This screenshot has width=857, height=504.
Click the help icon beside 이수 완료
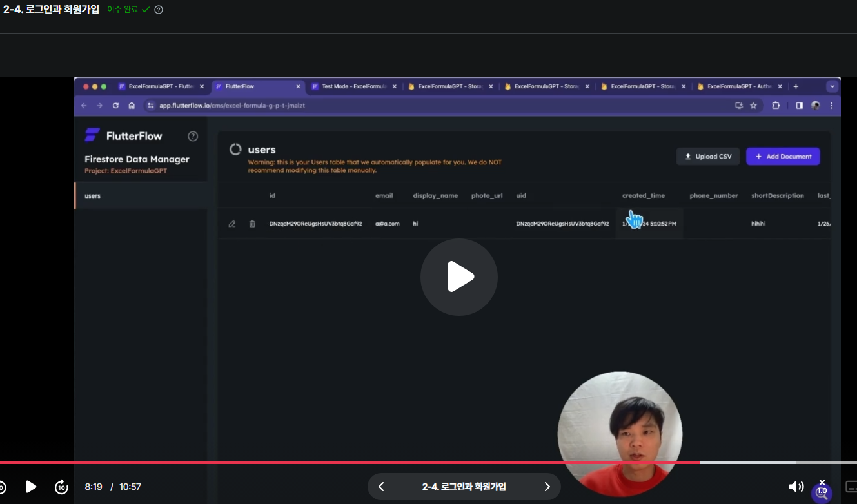coord(159,10)
